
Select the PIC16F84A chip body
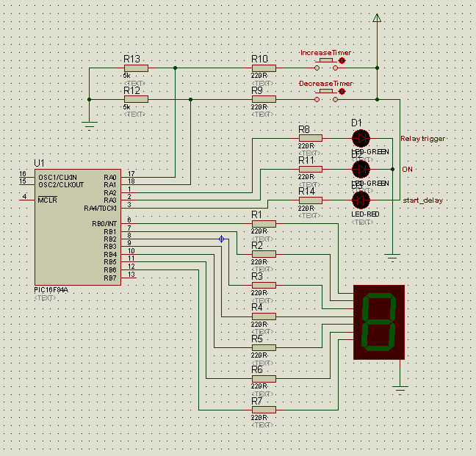[x=78, y=227]
